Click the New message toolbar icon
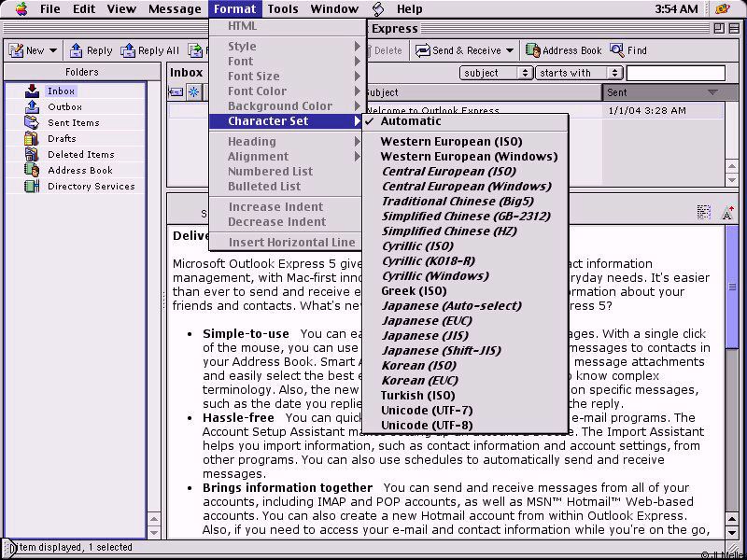 pyautogui.click(x=16, y=50)
